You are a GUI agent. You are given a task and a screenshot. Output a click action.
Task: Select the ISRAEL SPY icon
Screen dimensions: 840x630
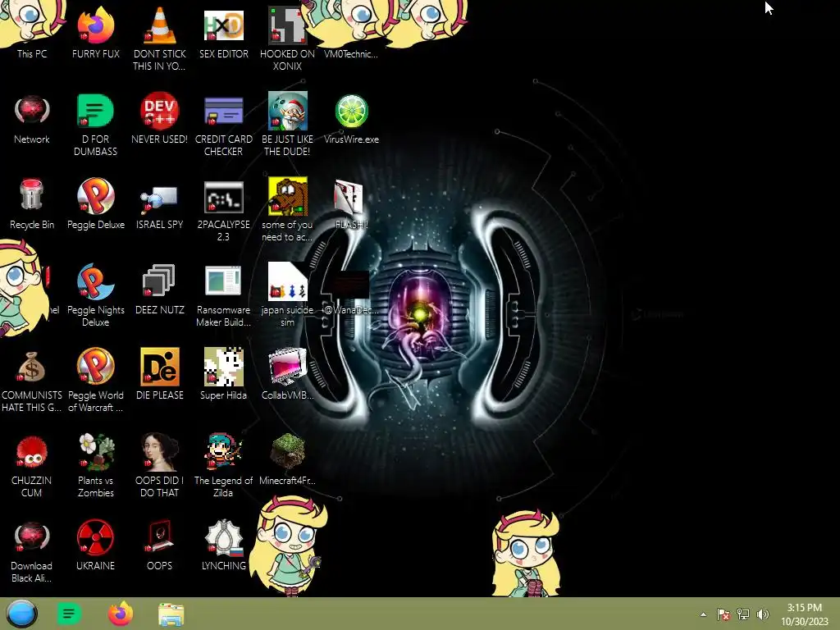(x=160, y=199)
